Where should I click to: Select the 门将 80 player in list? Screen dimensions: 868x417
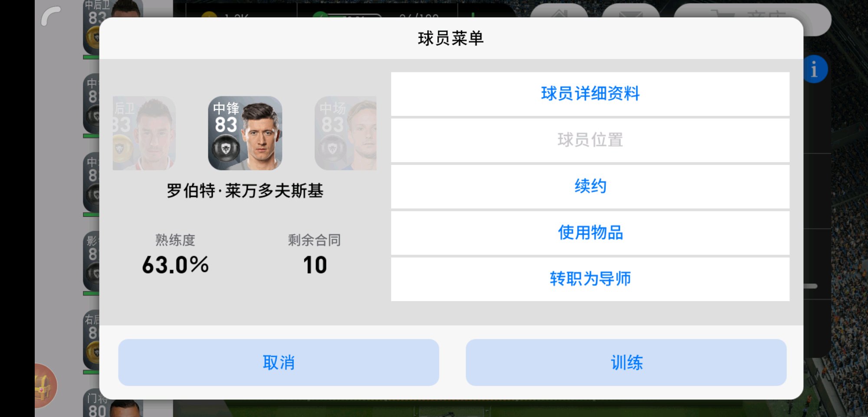[113, 404]
